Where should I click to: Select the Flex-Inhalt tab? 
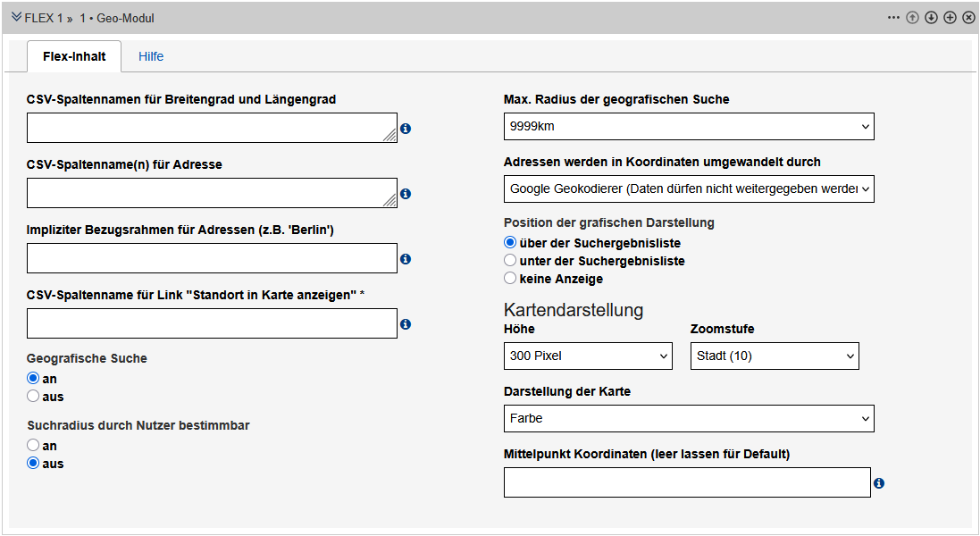point(73,56)
